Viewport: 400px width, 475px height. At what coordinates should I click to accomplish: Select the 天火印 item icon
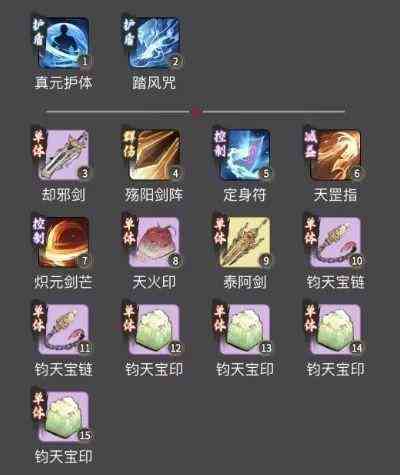pos(154,243)
